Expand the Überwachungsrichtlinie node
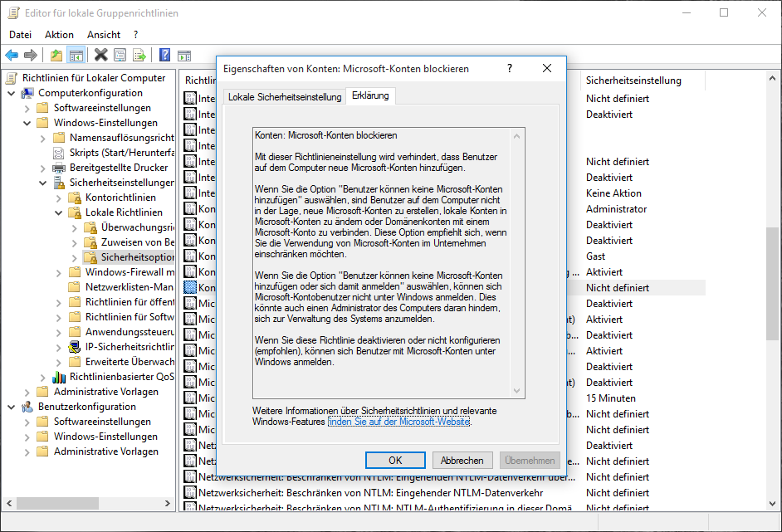782x532 pixels. point(75,228)
